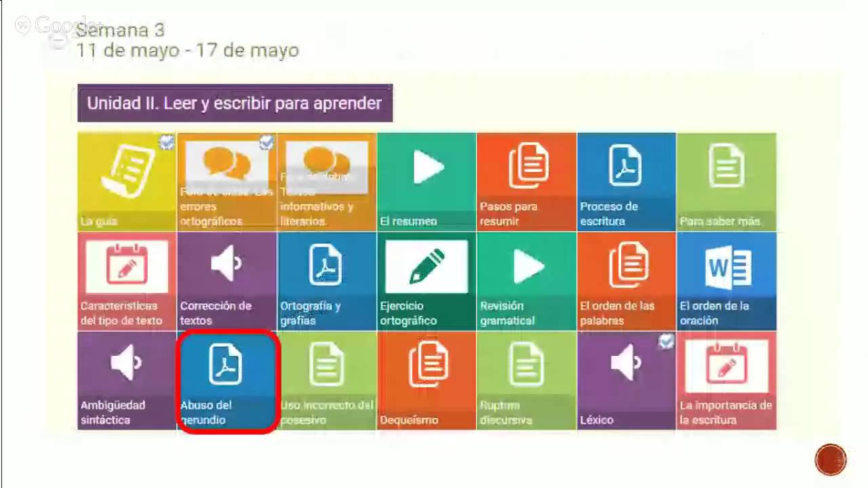Open the El orden de las palabras page
Viewport: 868px width, 488px height.
627,281
